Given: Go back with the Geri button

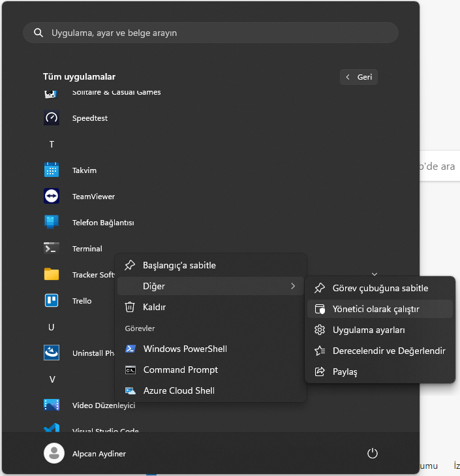Looking at the screenshot, I should click(359, 77).
